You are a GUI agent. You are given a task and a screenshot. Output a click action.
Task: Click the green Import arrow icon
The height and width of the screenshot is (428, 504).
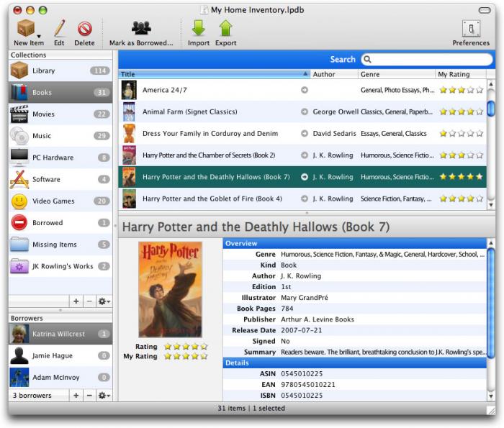click(x=199, y=28)
